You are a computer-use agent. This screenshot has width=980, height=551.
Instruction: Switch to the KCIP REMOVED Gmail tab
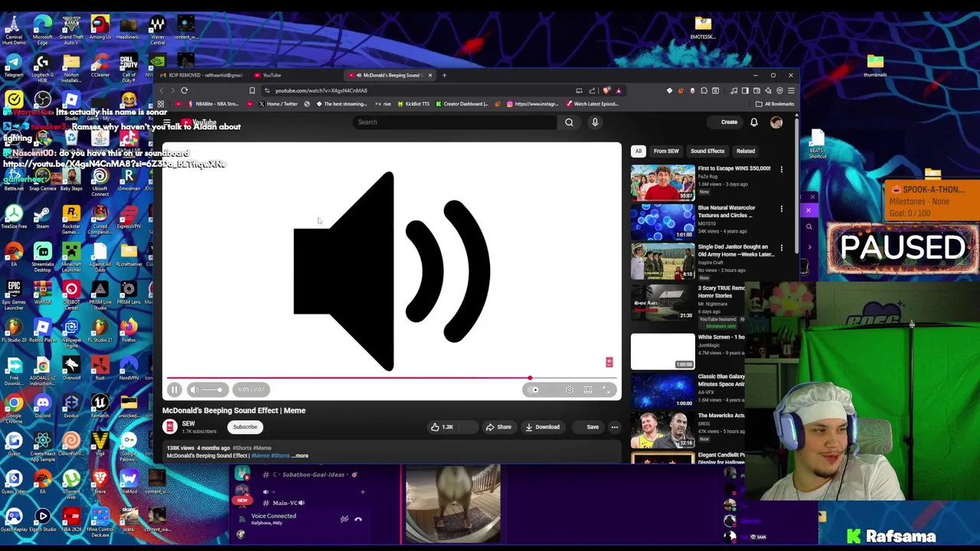coord(201,75)
